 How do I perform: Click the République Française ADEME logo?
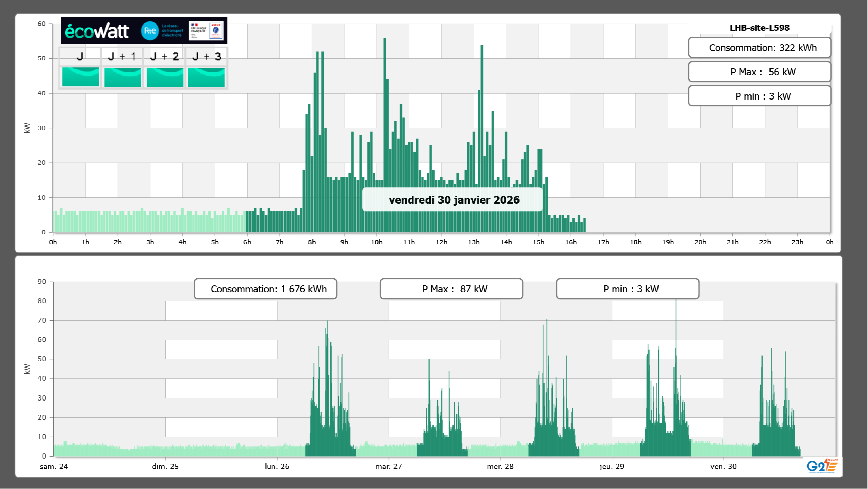[207, 31]
